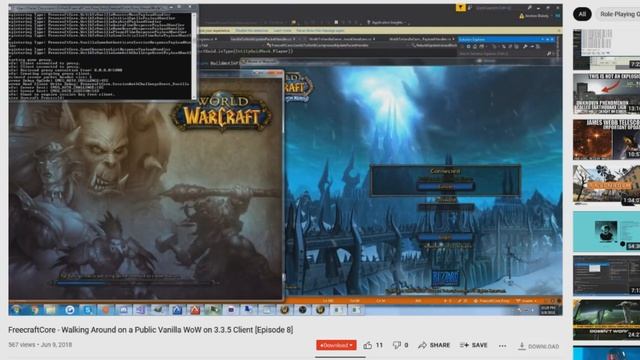
Task: Open the 1:04:07 building thumbnail video
Action: (x=607, y=185)
